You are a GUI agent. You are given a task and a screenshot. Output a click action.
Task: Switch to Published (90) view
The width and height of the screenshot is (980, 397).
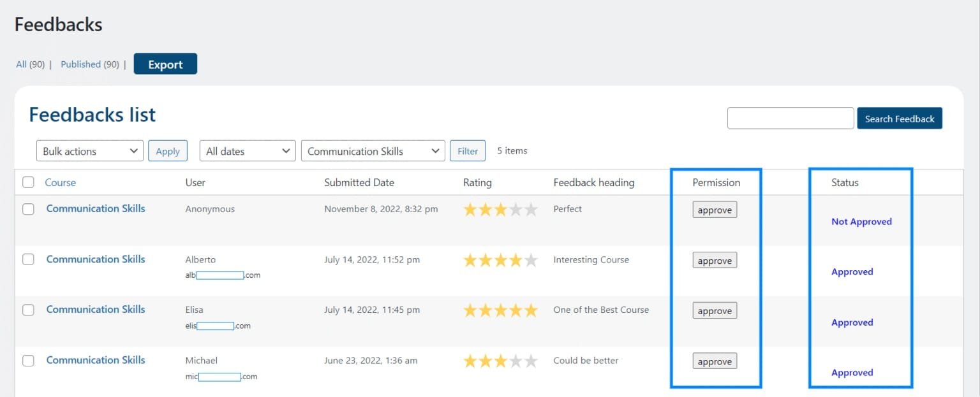[90, 64]
